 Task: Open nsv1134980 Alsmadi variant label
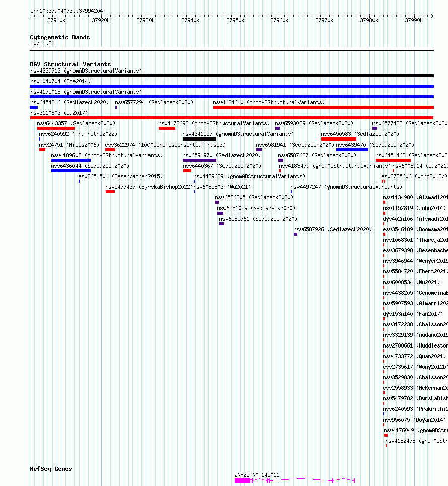[x=415, y=197]
